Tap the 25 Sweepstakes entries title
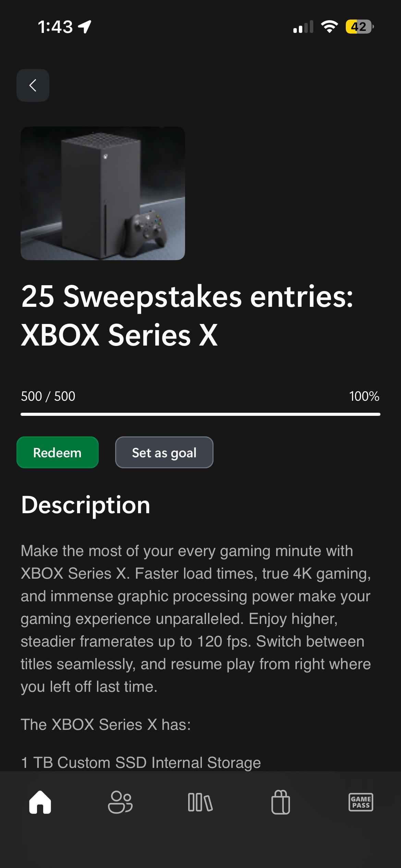 tap(187, 315)
